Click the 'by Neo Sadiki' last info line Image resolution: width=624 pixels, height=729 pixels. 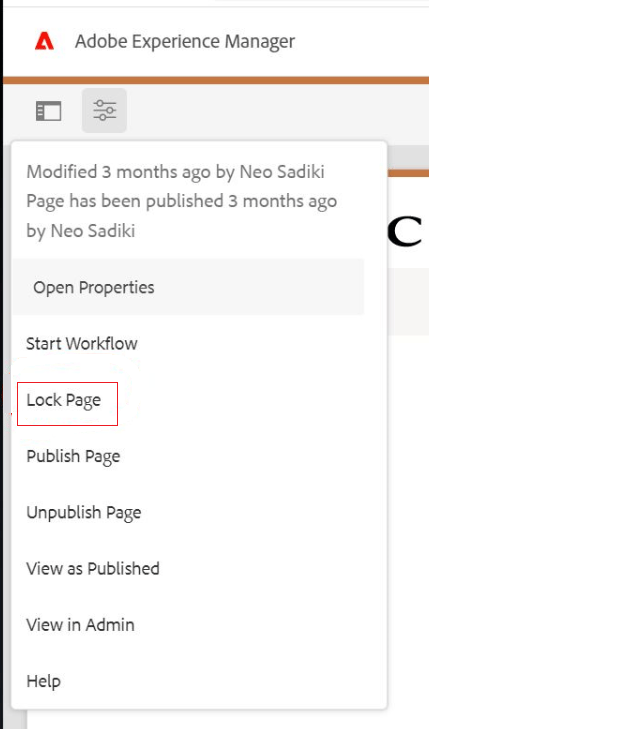click(81, 231)
